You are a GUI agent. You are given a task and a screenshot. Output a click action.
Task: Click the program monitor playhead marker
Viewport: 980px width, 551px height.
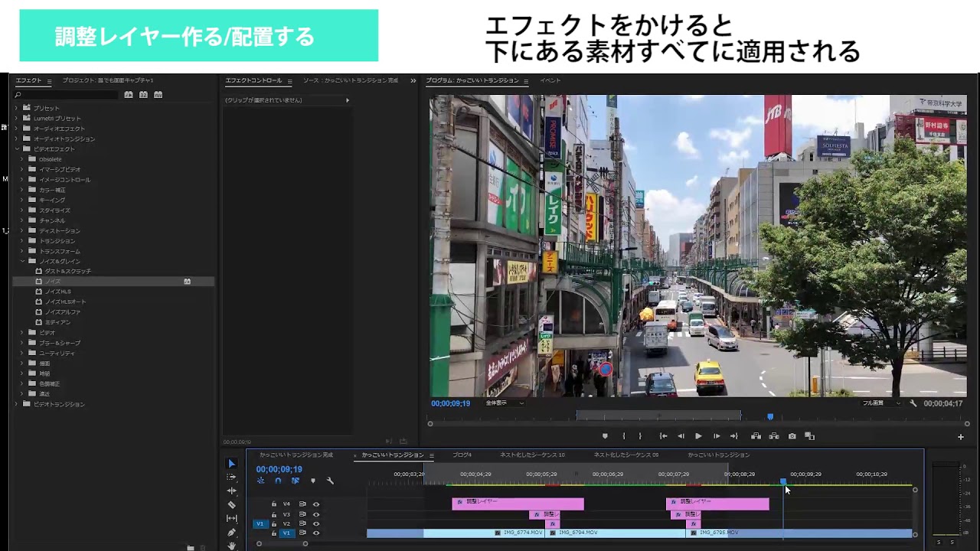770,417
